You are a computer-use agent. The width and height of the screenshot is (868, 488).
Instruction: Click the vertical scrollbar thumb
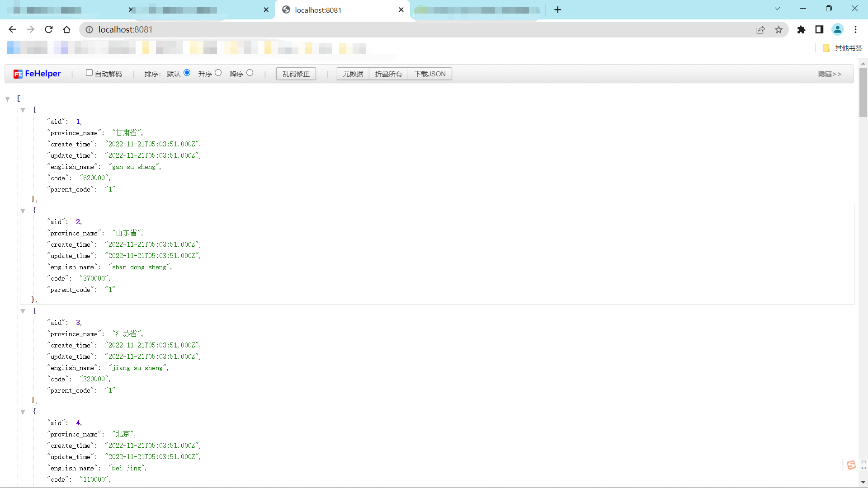[863, 93]
